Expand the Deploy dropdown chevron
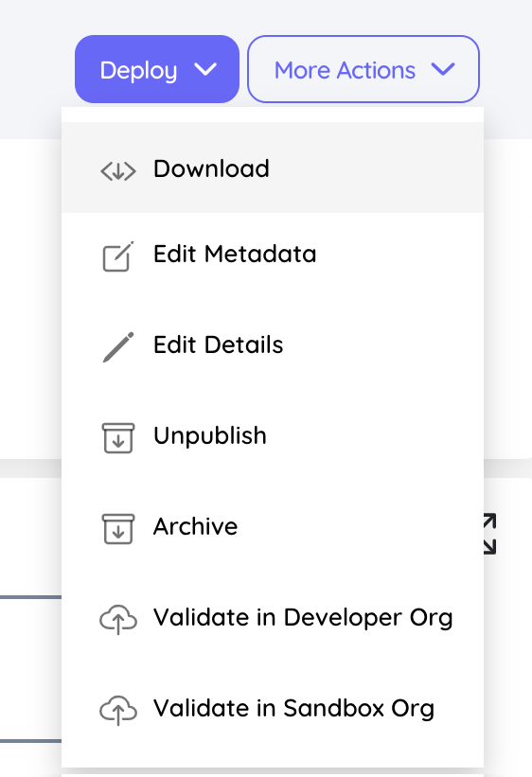The width and height of the screenshot is (532, 777). click(x=205, y=69)
